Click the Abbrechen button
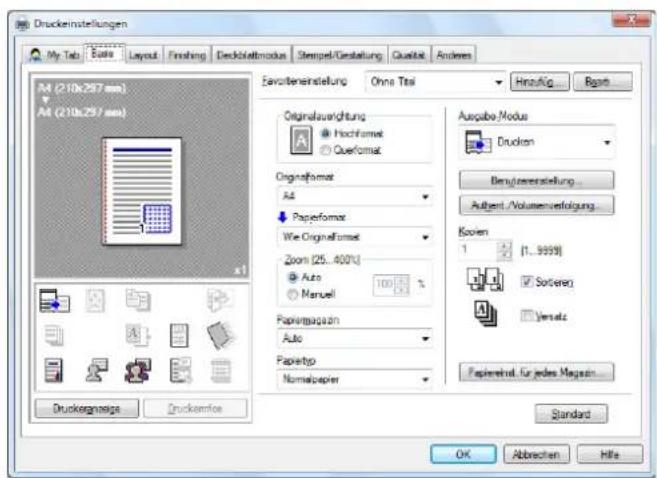The width and height of the screenshot is (657, 478). (x=536, y=454)
